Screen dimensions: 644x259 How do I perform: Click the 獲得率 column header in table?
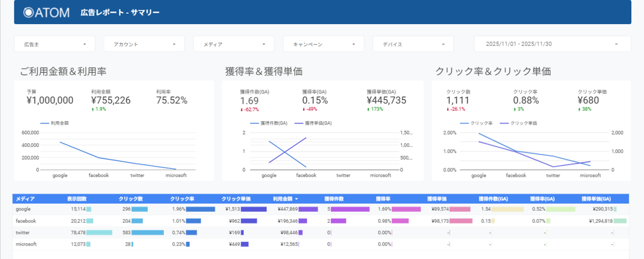coord(384,199)
